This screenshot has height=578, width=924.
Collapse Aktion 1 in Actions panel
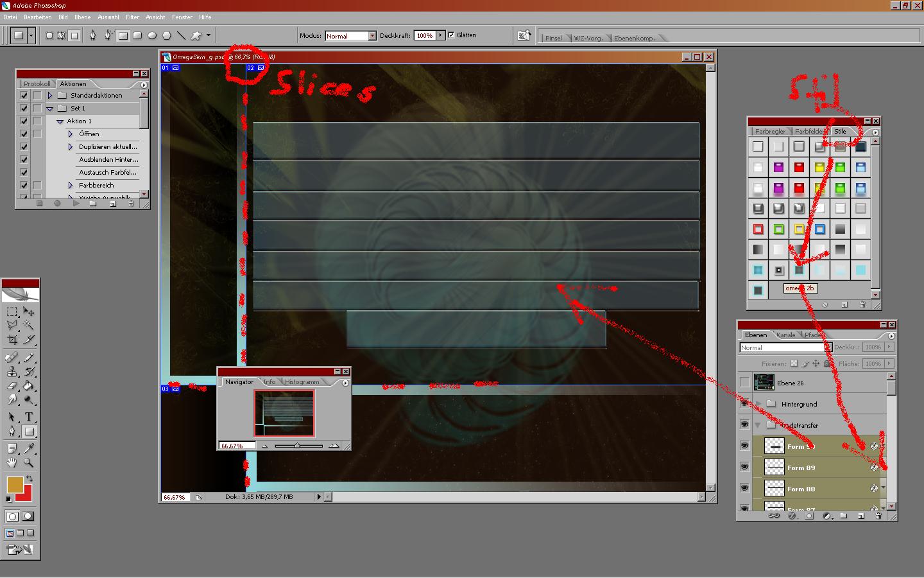pos(60,121)
